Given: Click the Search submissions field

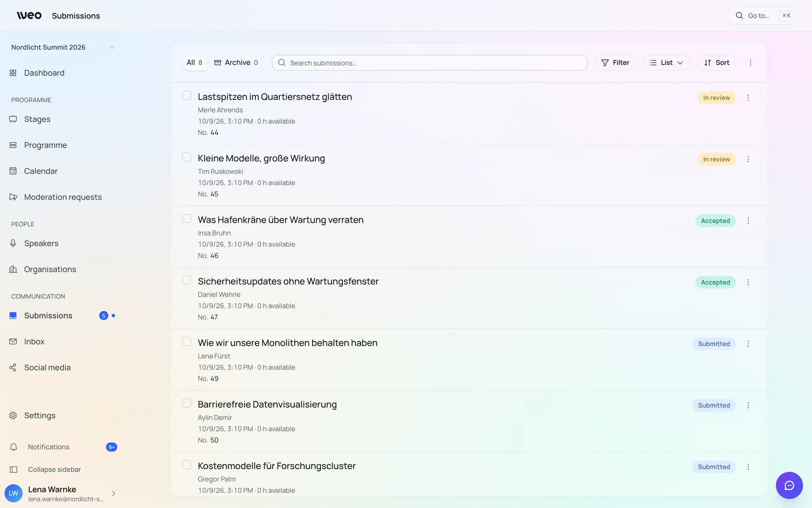Looking at the screenshot, I should [429, 63].
